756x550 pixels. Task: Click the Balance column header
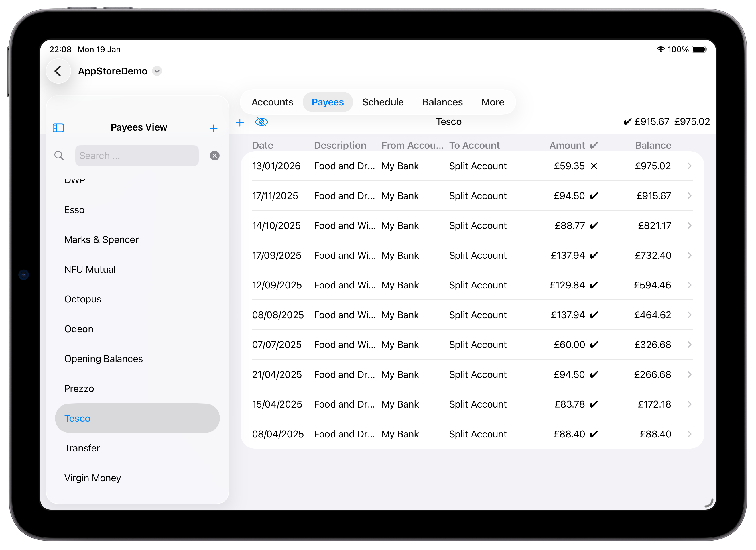(653, 146)
